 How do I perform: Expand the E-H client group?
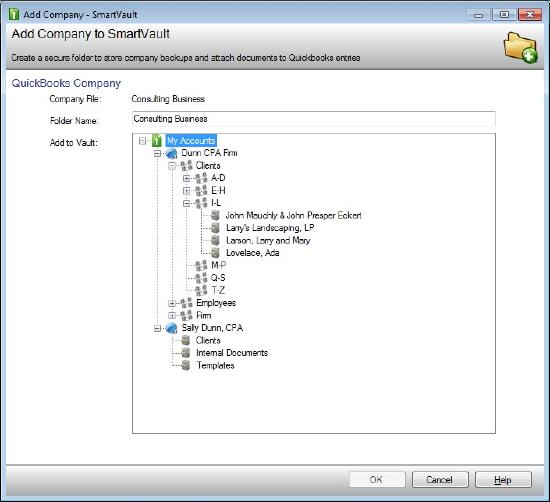(187, 191)
